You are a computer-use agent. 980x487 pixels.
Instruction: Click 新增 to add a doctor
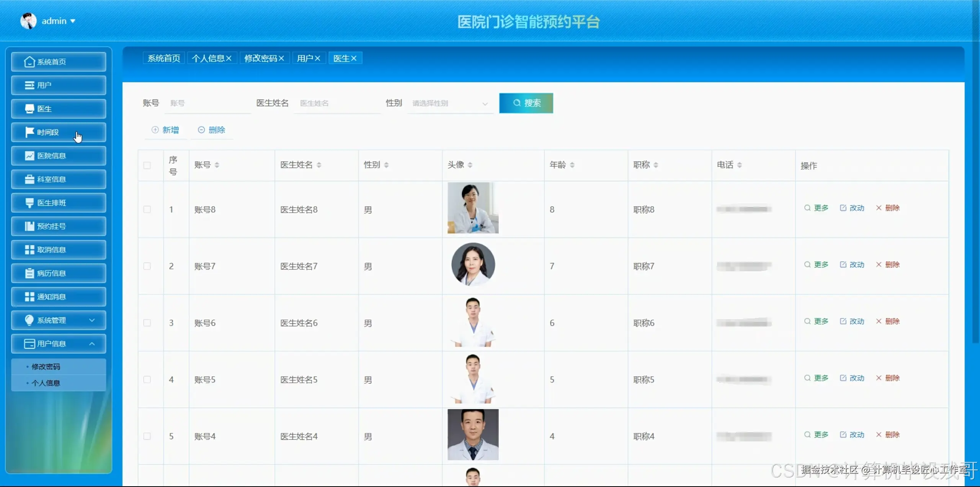click(x=166, y=130)
